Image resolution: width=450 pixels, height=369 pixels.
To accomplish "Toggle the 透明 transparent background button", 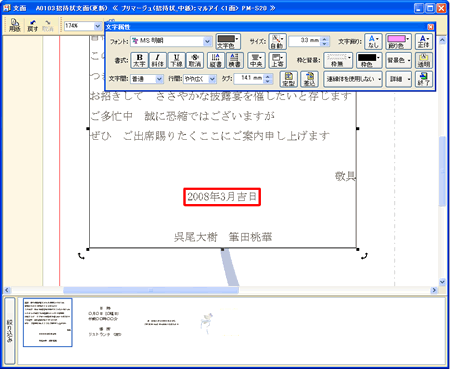I will (424, 60).
